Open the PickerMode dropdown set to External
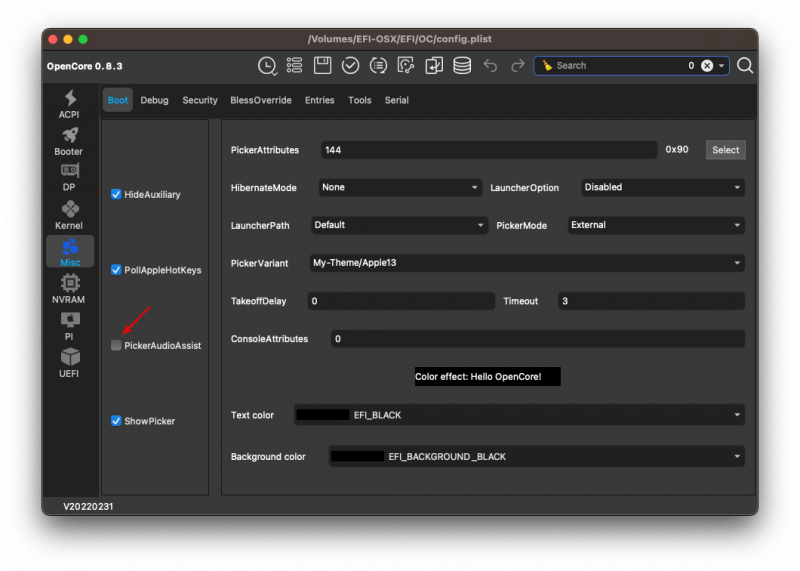 (656, 225)
